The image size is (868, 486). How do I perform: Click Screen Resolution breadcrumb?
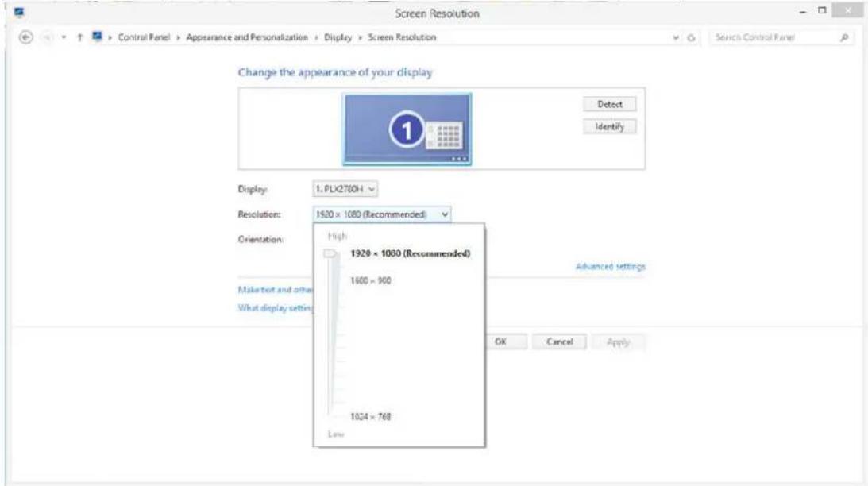(402, 37)
